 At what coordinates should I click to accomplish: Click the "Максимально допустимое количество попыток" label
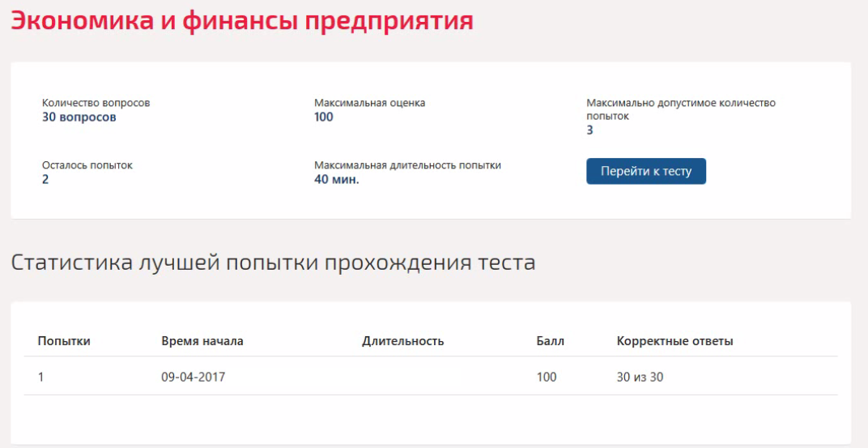point(680,109)
